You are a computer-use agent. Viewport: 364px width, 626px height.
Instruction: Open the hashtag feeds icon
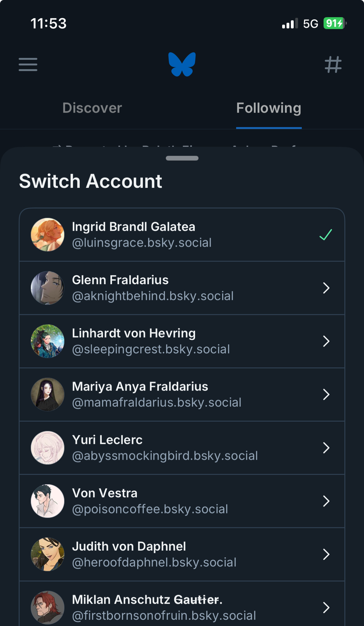tap(333, 64)
